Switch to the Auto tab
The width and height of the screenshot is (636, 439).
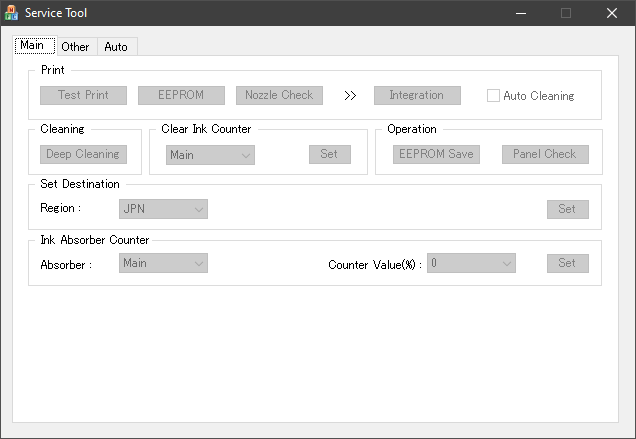click(116, 47)
